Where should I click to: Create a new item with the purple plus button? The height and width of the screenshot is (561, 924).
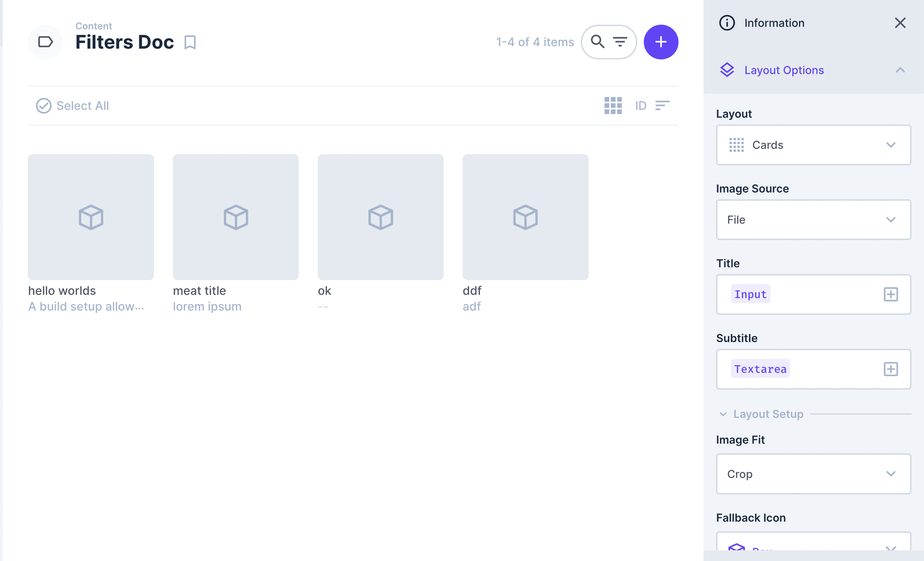tap(661, 42)
